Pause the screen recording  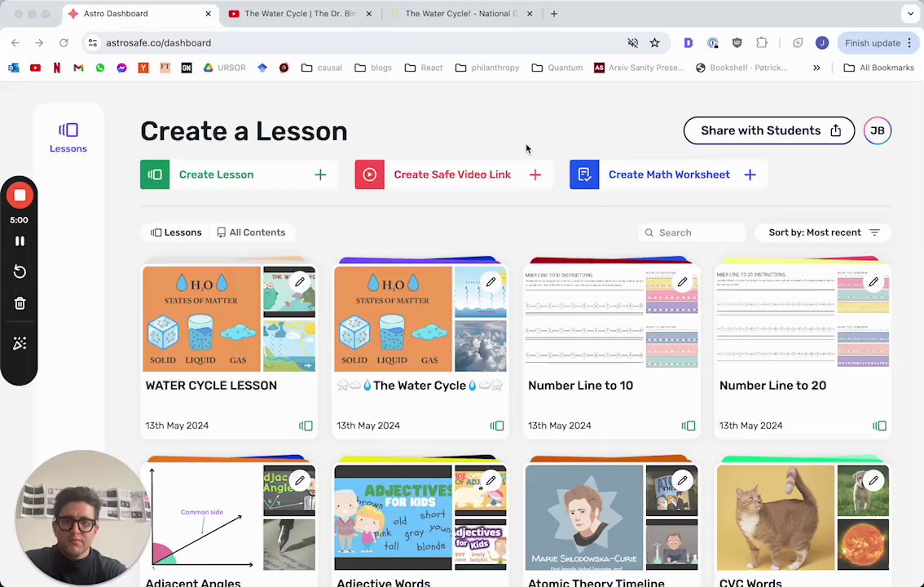(x=20, y=241)
